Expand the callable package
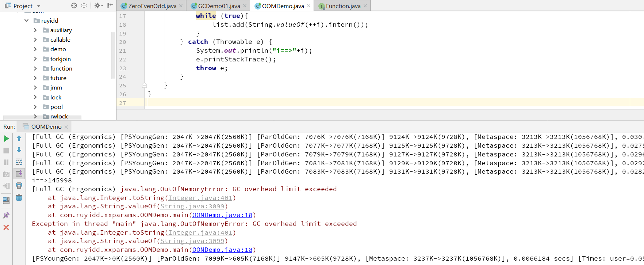 click(35, 39)
